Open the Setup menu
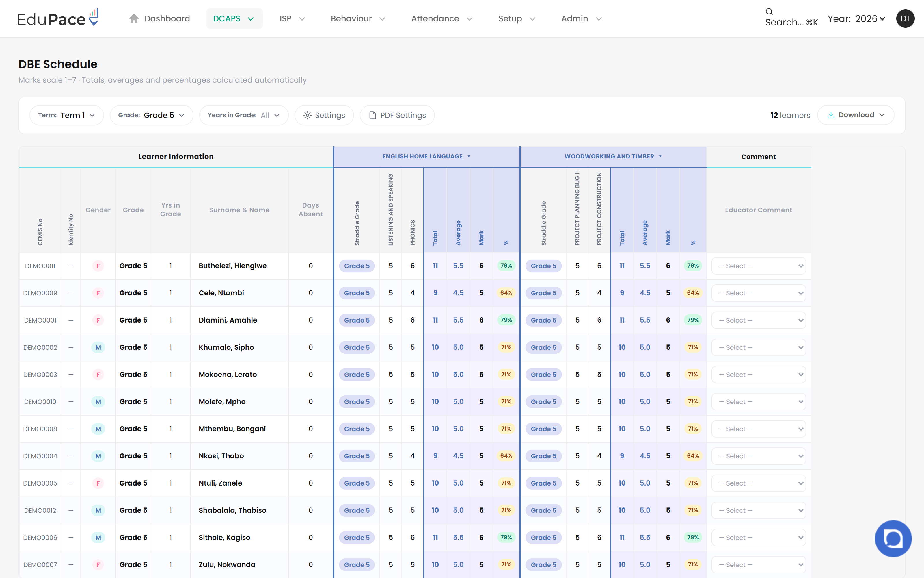 click(517, 18)
